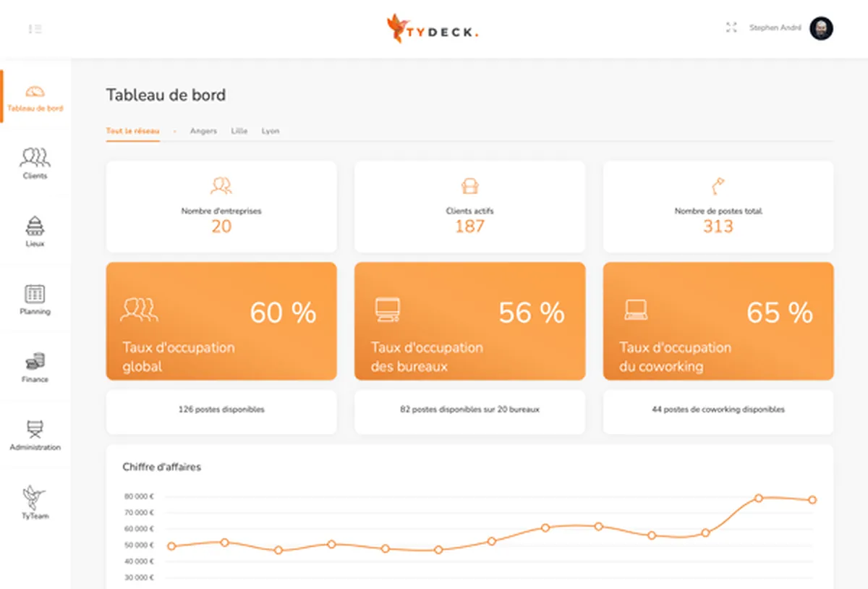Click the Nombre d'entreprises people icon

pyautogui.click(x=221, y=185)
